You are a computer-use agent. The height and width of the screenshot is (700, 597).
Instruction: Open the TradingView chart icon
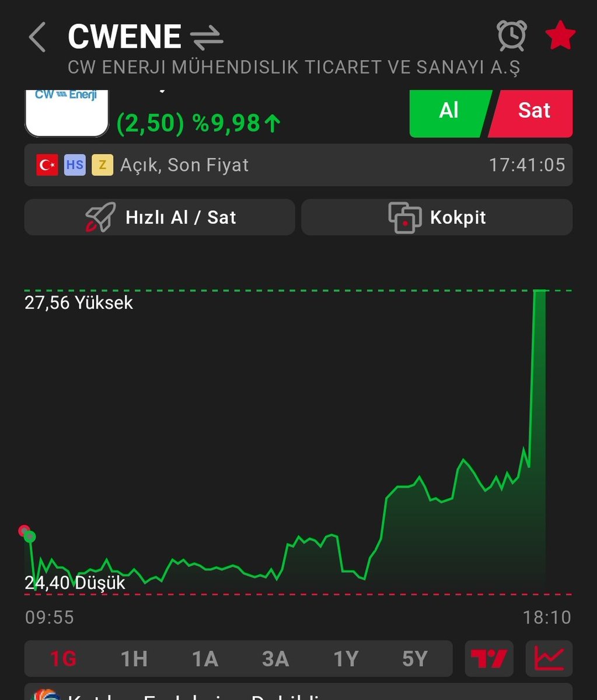click(x=489, y=659)
